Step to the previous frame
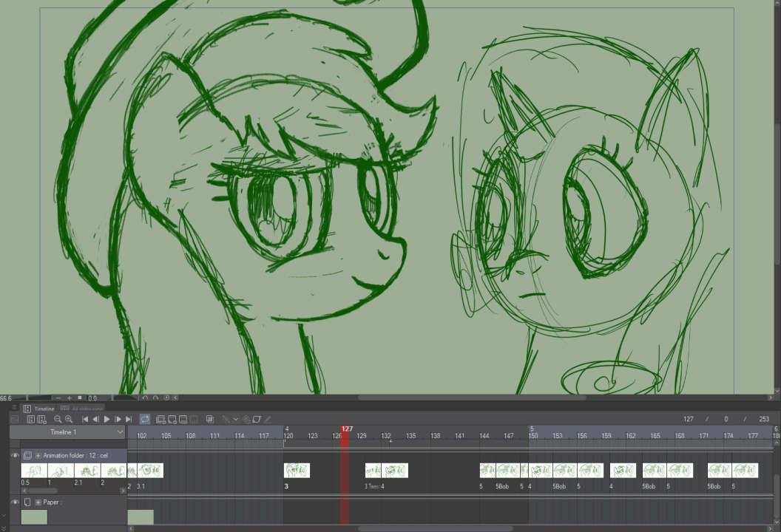The height and width of the screenshot is (532, 781). [95, 420]
